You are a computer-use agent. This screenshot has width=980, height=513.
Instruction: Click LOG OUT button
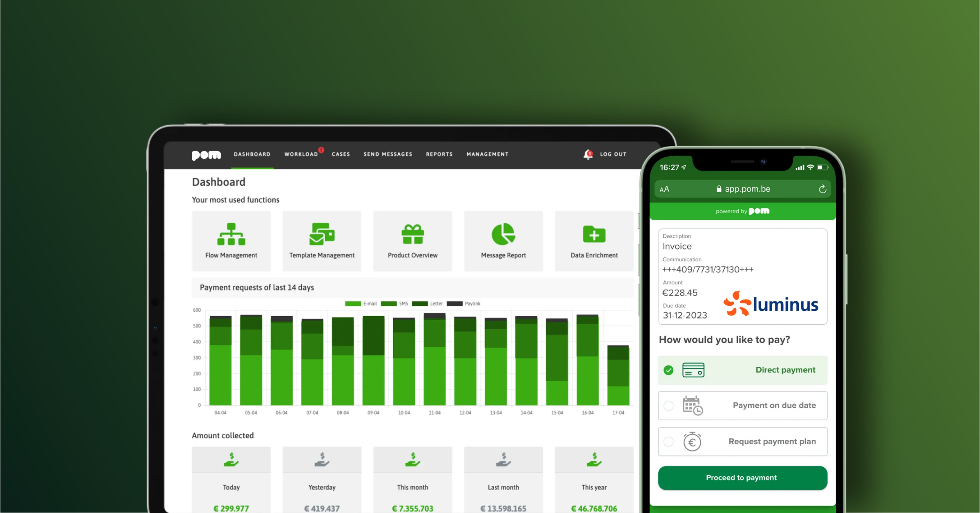(612, 154)
